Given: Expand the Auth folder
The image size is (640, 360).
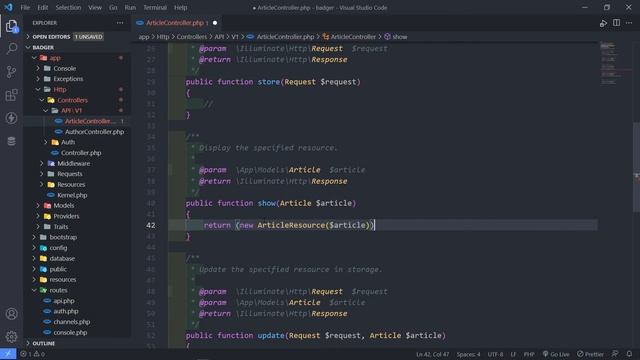Looking at the screenshot, I should tap(78, 142).
